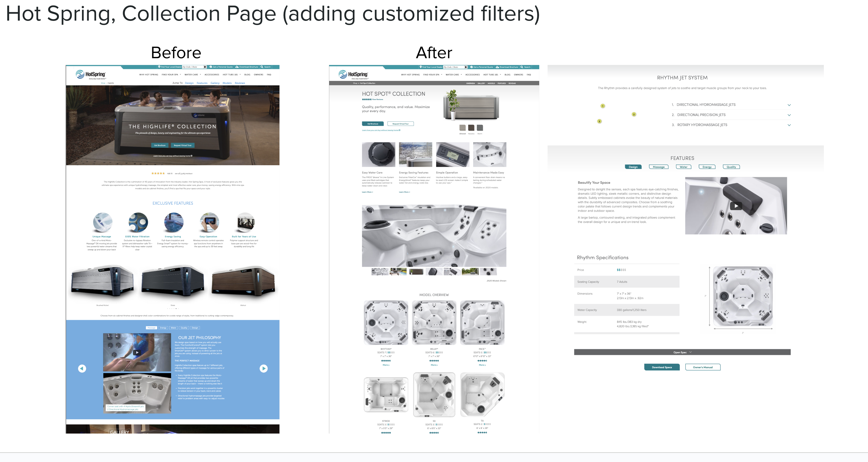Screen dimensions: 868x462
Task: Submit zip code arrow in Before header
Action: pos(205,67)
